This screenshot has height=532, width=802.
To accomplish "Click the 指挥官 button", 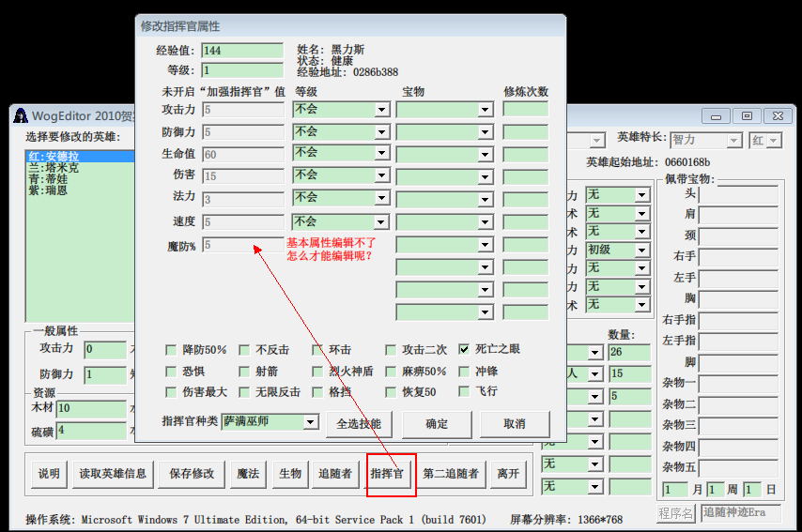I will click(x=387, y=474).
